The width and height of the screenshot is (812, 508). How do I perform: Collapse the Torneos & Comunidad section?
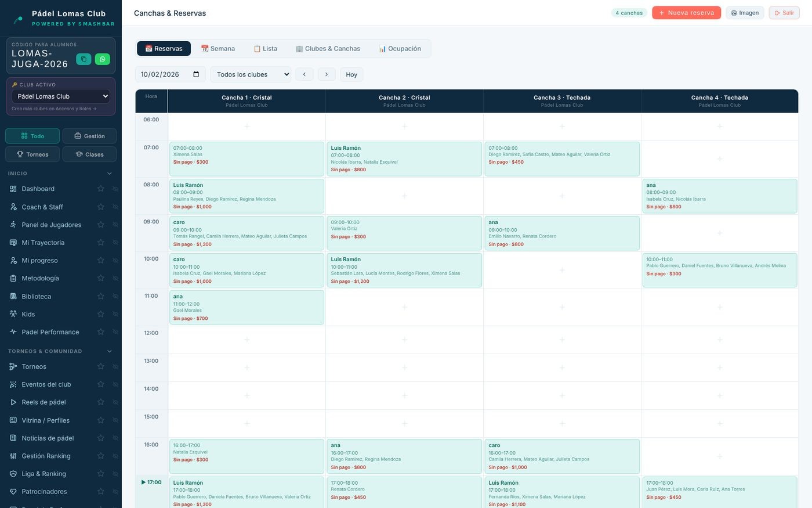(x=110, y=351)
